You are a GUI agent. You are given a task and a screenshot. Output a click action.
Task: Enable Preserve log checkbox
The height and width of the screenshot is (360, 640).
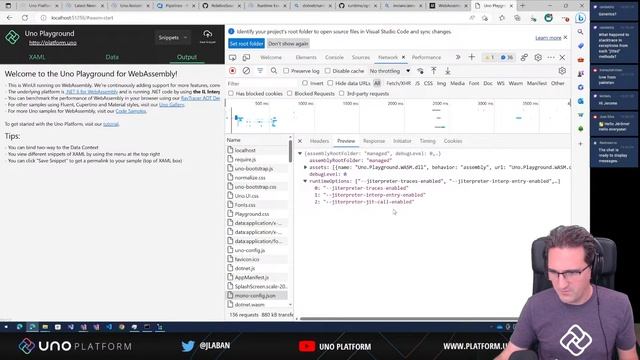click(286, 71)
